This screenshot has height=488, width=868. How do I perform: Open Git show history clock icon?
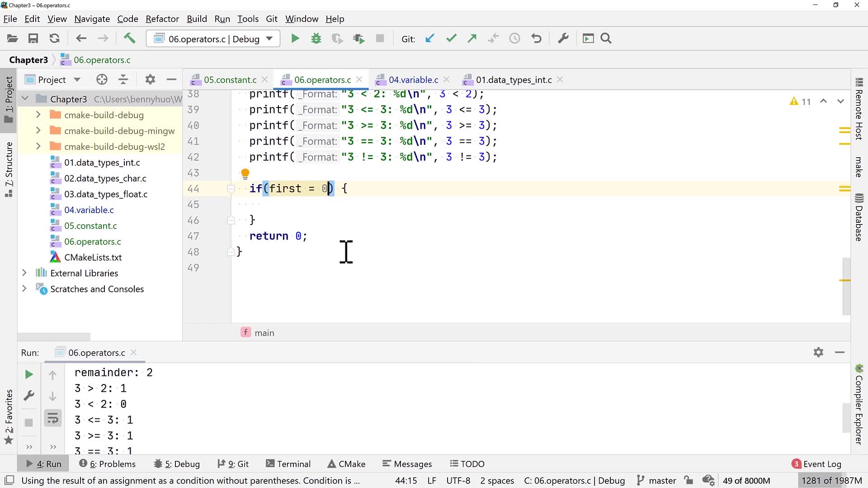click(x=514, y=38)
